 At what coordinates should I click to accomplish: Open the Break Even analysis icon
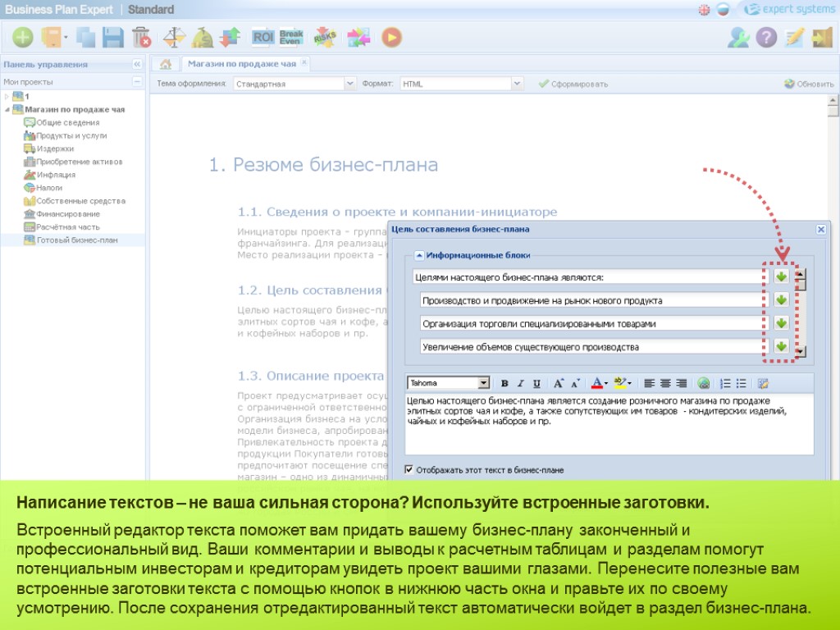[x=291, y=37]
